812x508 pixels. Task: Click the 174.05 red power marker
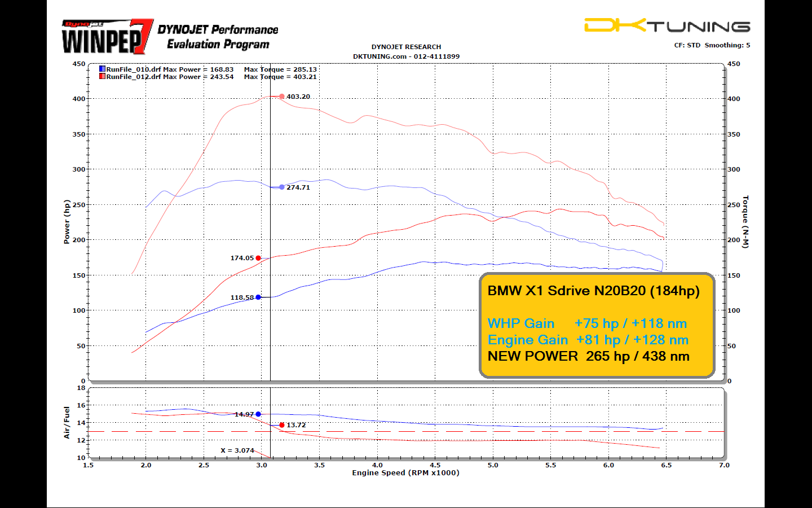(258, 258)
